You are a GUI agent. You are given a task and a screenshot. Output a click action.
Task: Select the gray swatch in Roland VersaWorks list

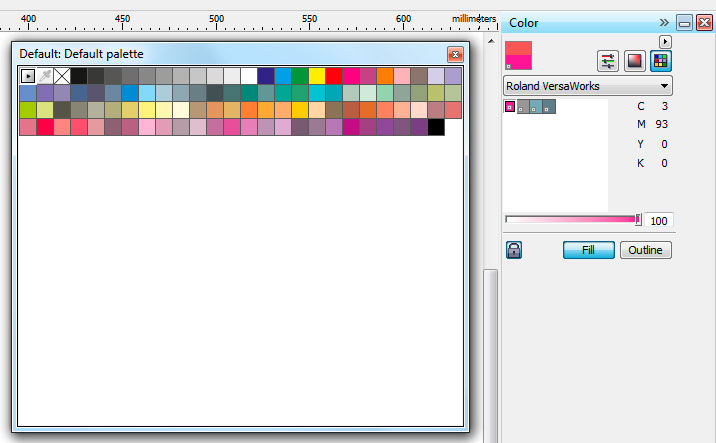pos(523,106)
